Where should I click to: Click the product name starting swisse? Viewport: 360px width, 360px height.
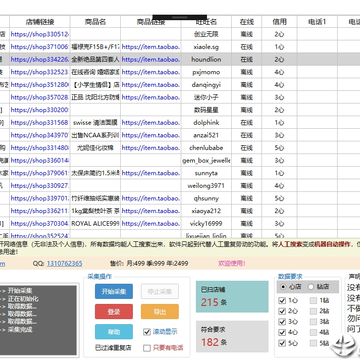pyautogui.click(x=95, y=123)
